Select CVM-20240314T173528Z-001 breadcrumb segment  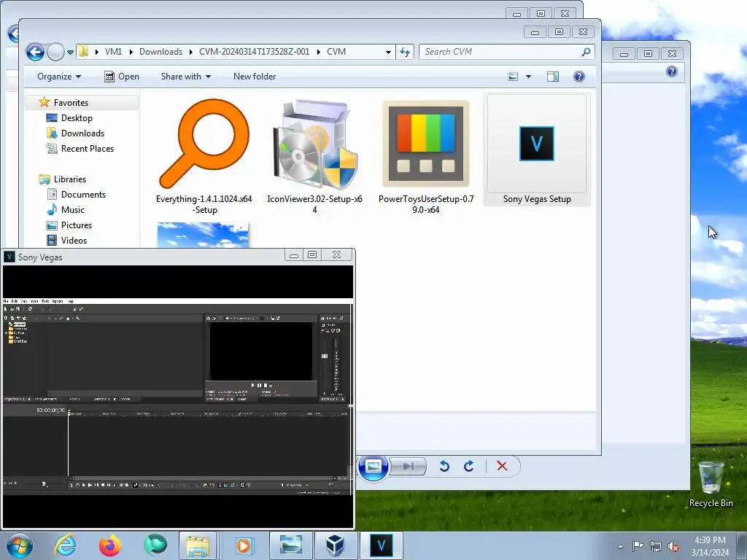pos(255,52)
